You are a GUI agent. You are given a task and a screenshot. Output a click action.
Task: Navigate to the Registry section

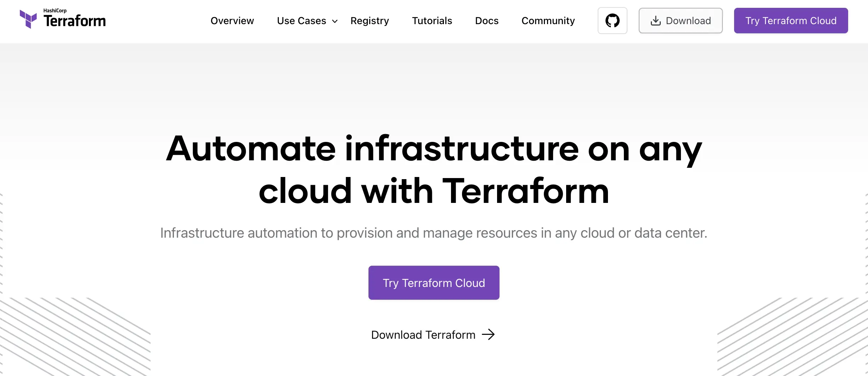coord(369,21)
